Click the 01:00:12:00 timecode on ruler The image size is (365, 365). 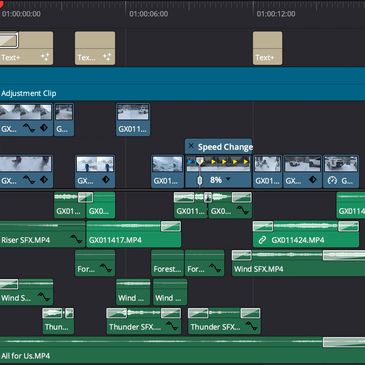pyautogui.click(x=276, y=14)
